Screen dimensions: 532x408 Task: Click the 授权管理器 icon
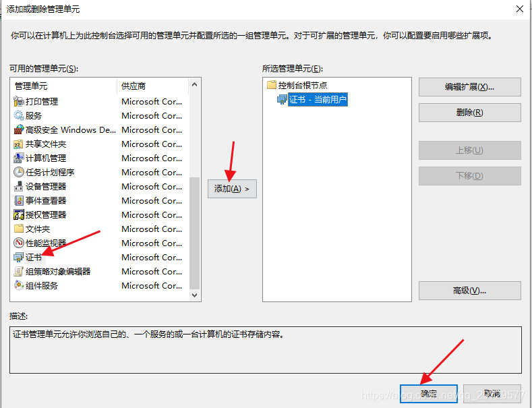pyautogui.click(x=18, y=214)
